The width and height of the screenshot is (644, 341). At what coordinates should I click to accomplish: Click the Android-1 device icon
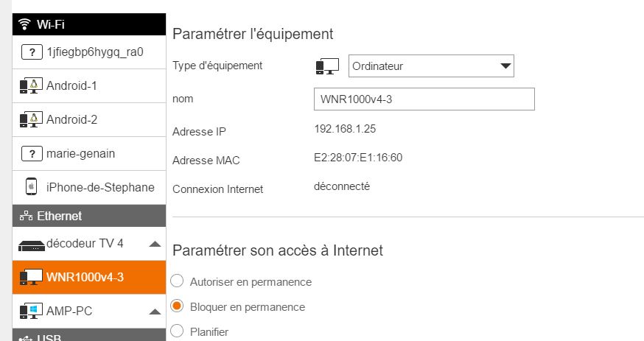pos(31,86)
